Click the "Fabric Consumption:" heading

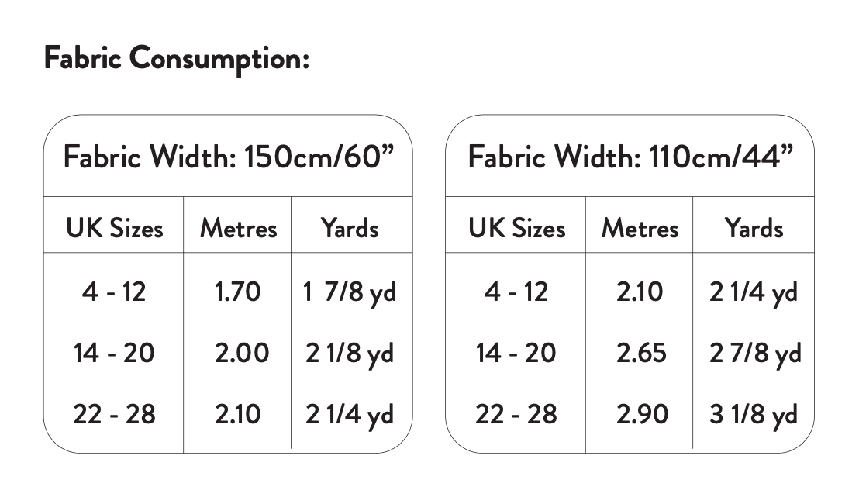click(176, 58)
